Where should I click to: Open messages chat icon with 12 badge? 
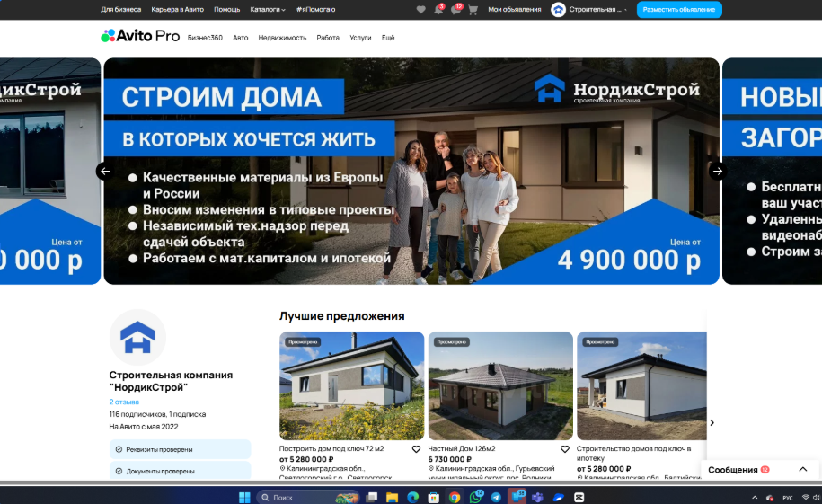455,10
